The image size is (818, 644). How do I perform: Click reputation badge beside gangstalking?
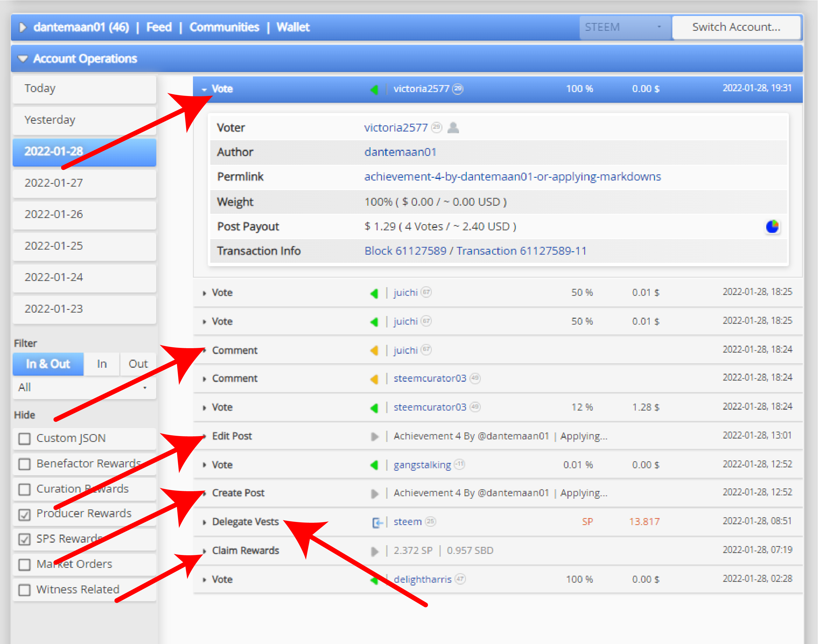pyautogui.click(x=459, y=464)
